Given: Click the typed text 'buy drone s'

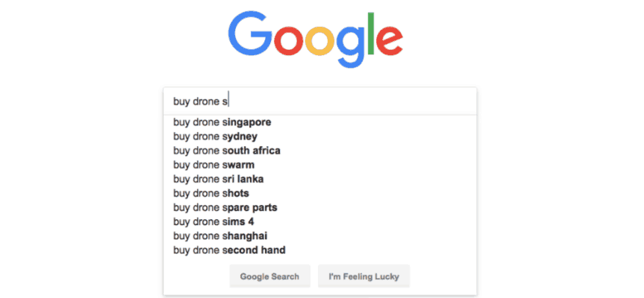Looking at the screenshot, I should click(x=200, y=101).
